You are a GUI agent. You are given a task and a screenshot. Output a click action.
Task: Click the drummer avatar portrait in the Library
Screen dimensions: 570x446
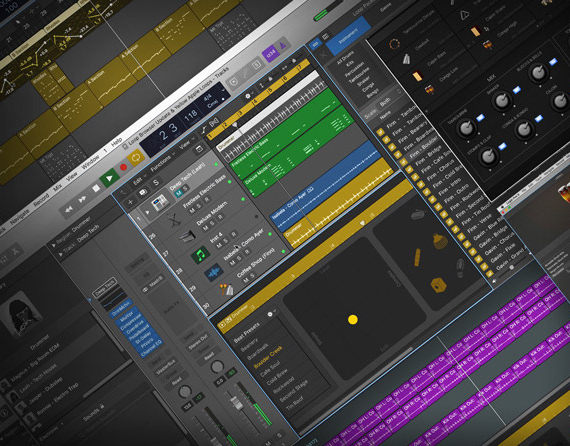click(20, 314)
